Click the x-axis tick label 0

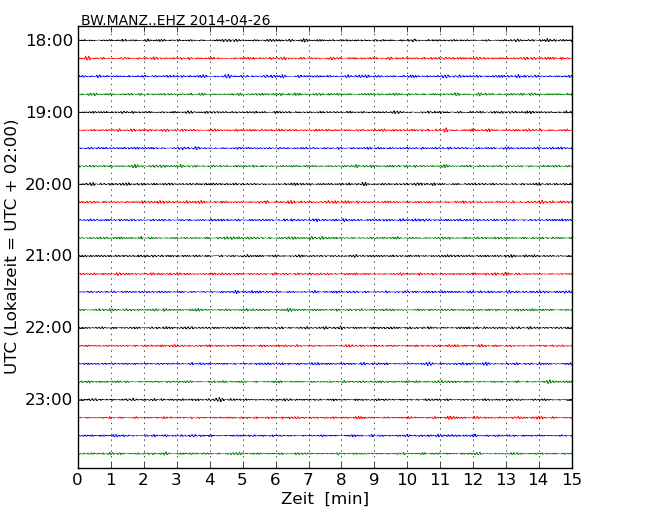pyautogui.click(x=78, y=480)
